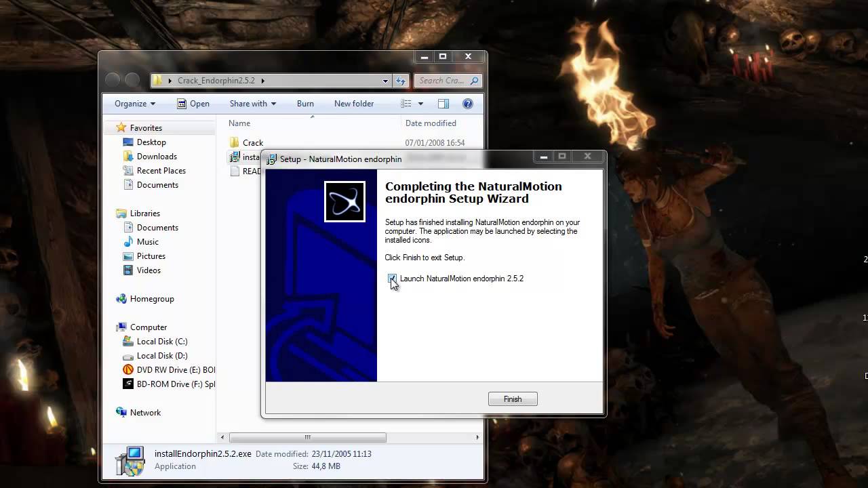Select Libraries in navigation pane
The image size is (868, 488).
tap(144, 213)
